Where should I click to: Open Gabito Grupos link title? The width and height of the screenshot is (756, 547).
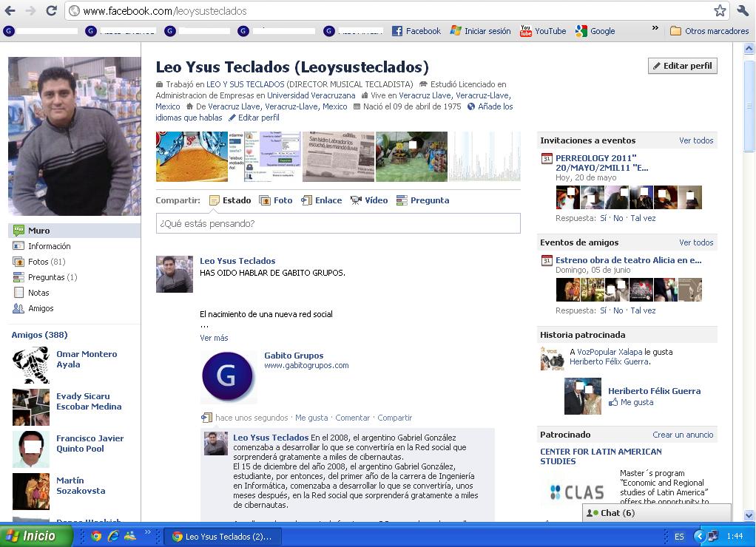[294, 356]
